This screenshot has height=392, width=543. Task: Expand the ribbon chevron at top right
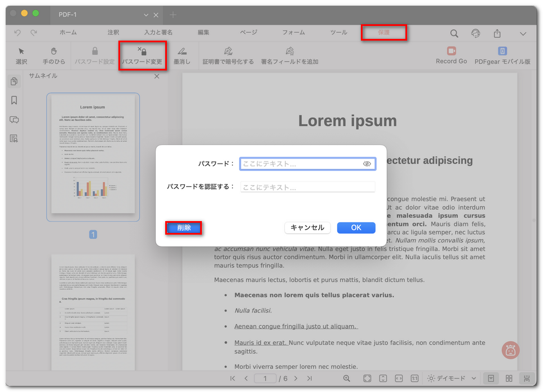[x=523, y=34]
